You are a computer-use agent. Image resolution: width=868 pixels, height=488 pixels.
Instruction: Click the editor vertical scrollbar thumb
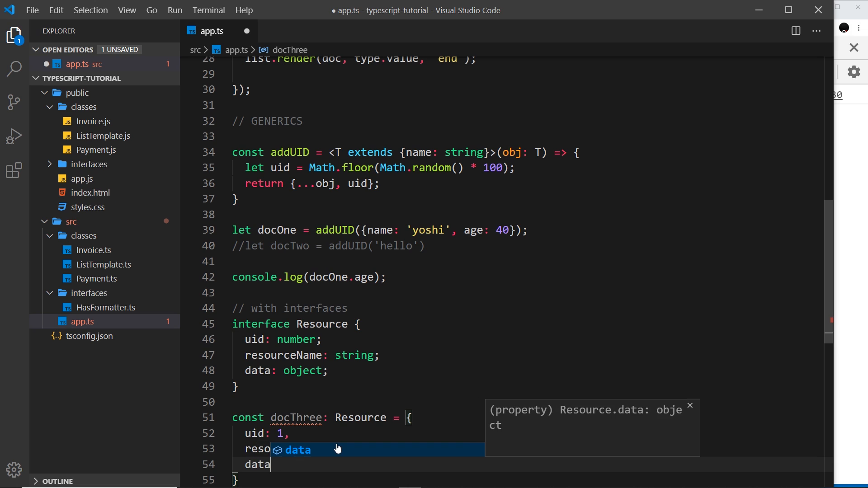(x=829, y=271)
